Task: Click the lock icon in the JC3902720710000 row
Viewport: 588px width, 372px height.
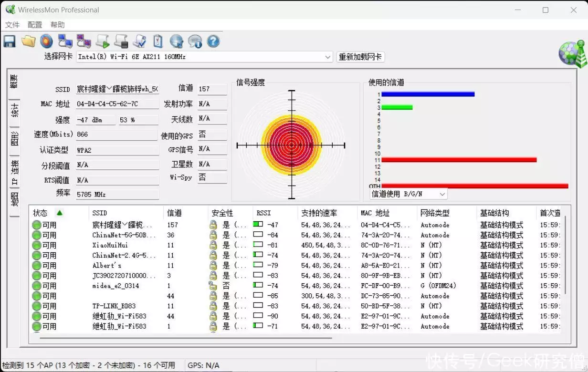Action: coord(213,276)
